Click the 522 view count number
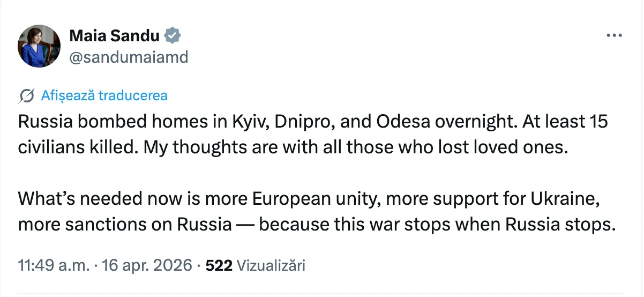The image size is (644, 297). point(219,265)
